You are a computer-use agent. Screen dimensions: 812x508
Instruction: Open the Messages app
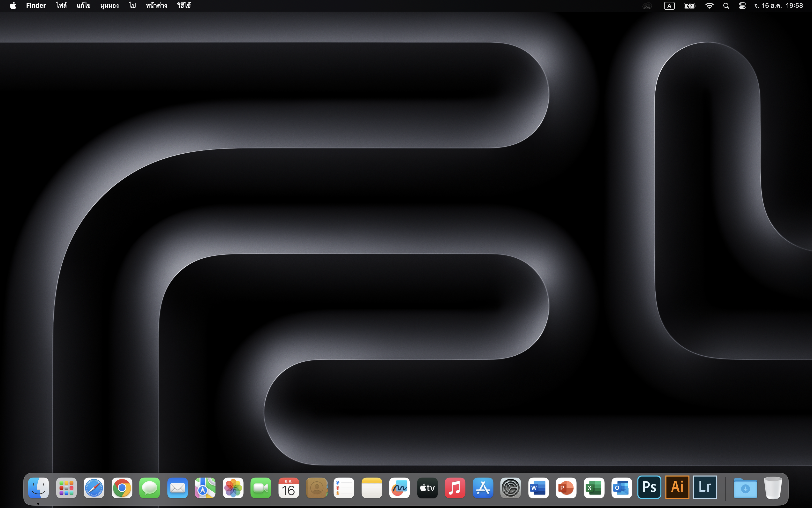150,487
